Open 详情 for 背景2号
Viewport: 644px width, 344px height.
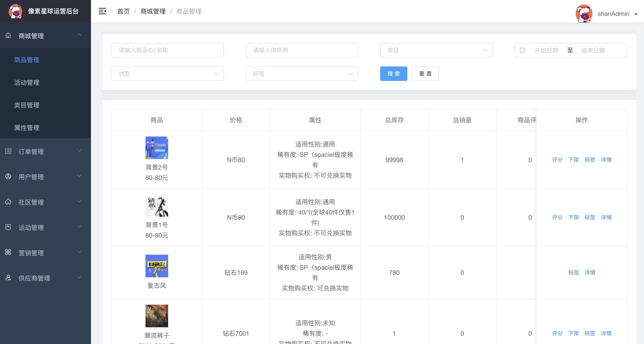pos(606,160)
